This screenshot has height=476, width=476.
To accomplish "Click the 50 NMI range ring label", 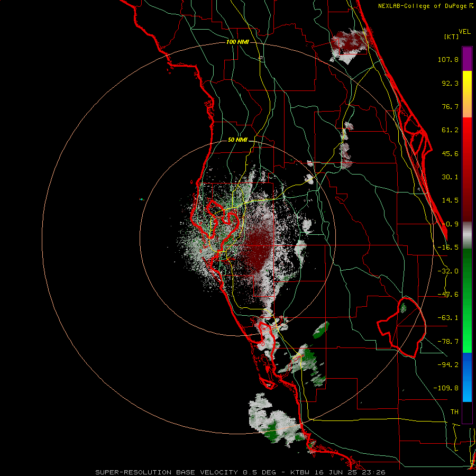I will tap(237, 140).
